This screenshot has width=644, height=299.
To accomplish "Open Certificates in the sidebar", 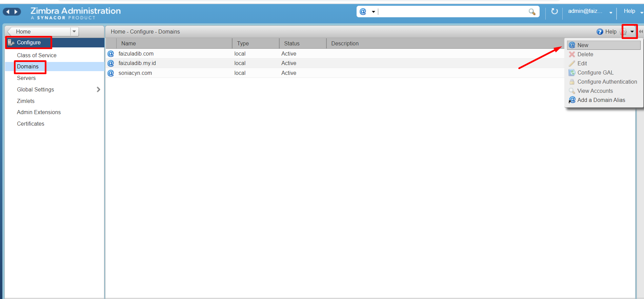I will coord(31,124).
